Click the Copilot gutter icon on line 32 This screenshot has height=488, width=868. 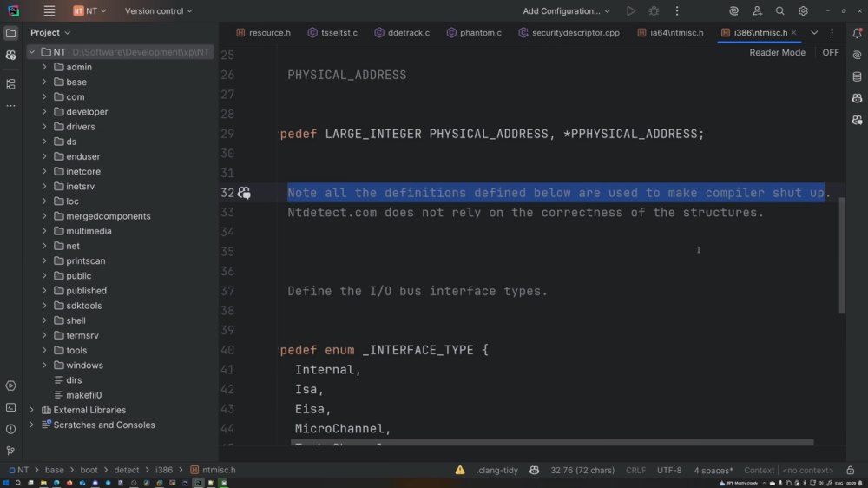pyautogui.click(x=244, y=193)
